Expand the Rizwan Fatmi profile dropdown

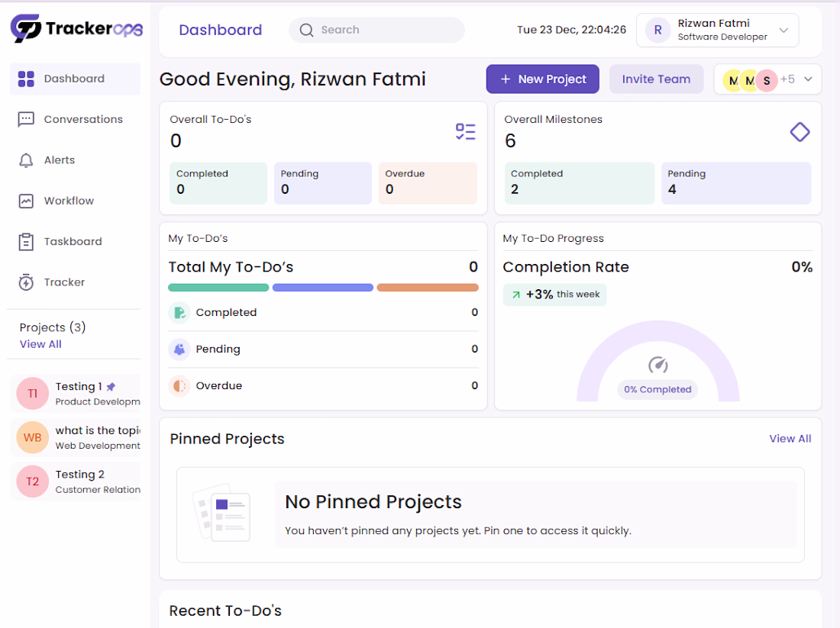click(783, 30)
